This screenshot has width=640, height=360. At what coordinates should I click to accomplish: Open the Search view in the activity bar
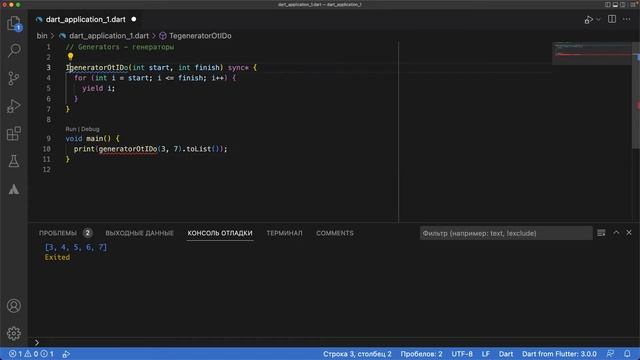(14, 51)
